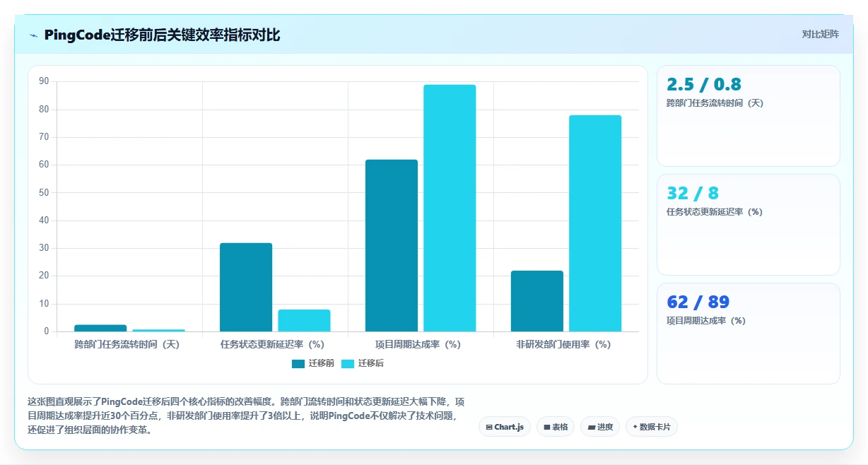Click the 对比矩阵 label in header

pyautogui.click(x=820, y=34)
